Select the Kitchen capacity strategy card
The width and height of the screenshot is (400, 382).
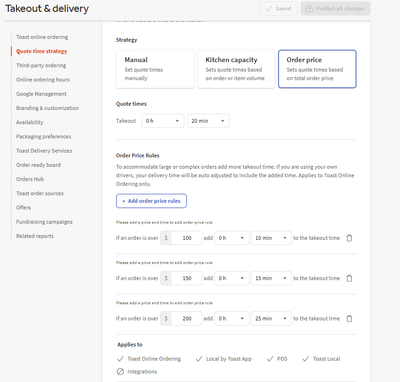(x=236, y=69)
